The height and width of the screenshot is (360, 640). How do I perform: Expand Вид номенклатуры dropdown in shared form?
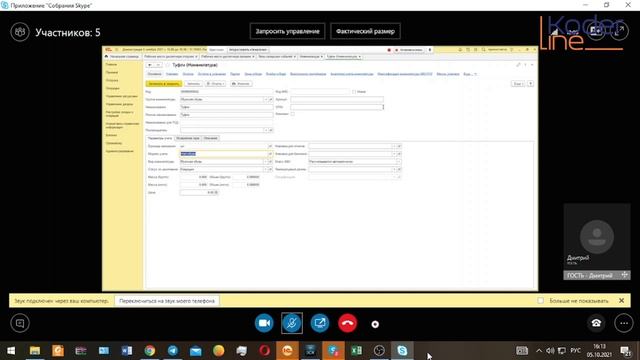pos(266,162)
